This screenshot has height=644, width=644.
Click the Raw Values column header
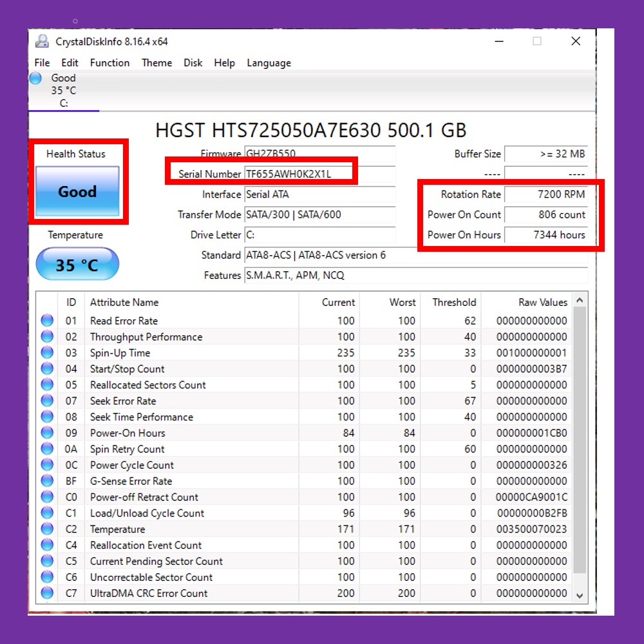[x=543, y=302]
